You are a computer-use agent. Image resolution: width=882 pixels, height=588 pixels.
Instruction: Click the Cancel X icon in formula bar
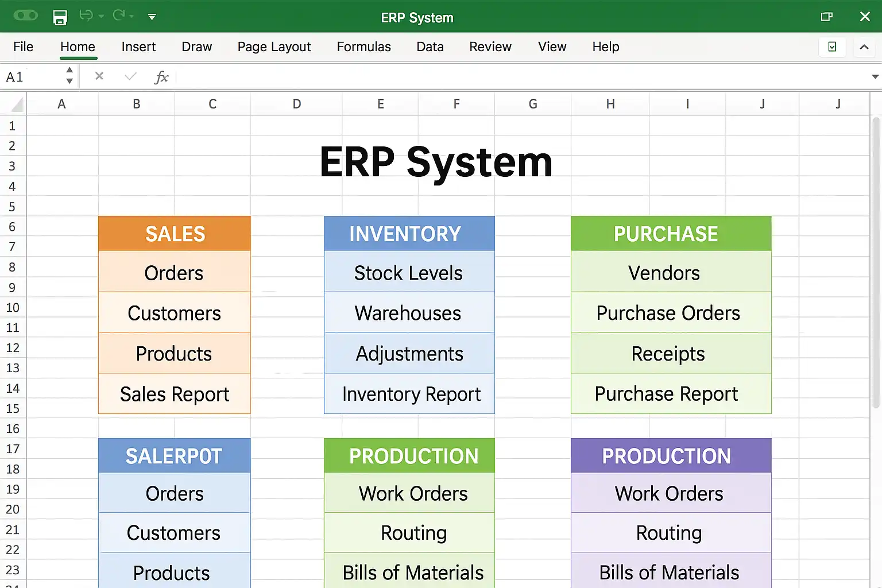[99, 76]
